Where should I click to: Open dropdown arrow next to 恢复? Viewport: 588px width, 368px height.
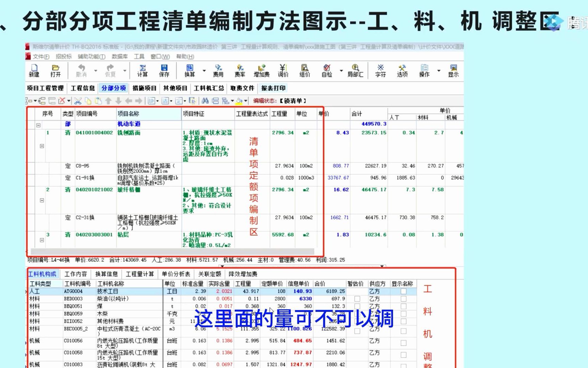[125, 71]
